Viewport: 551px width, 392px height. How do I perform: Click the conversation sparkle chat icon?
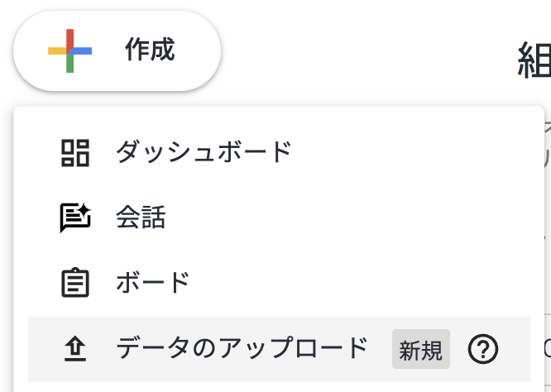(75, 218)
